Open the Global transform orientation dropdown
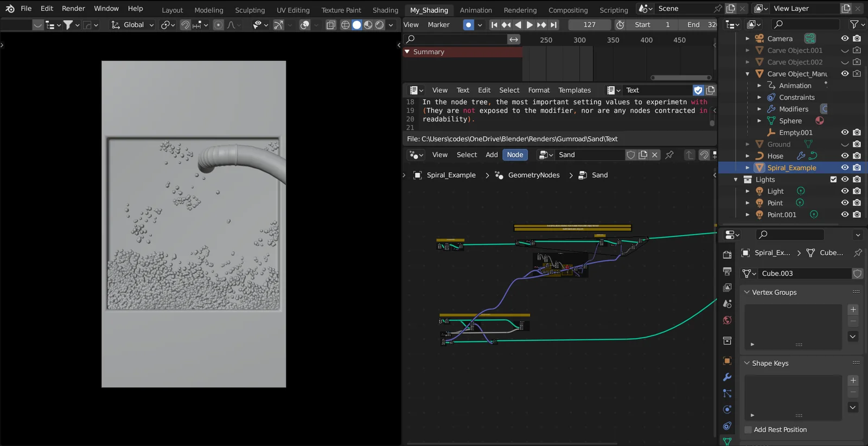The width and height of the screenshot is (868, 446). 133,25
